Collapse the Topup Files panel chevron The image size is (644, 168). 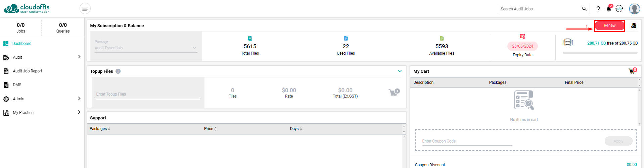(400, 71)
